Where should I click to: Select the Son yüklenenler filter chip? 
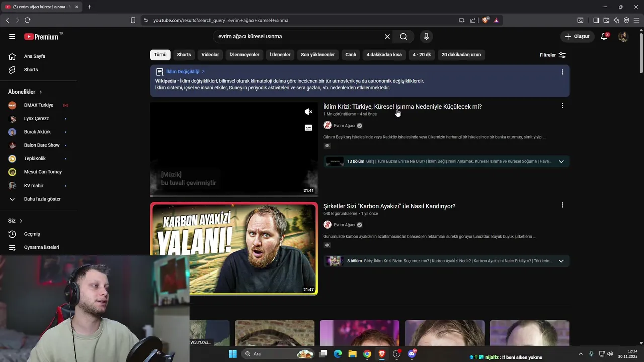(x=318, y=55)
